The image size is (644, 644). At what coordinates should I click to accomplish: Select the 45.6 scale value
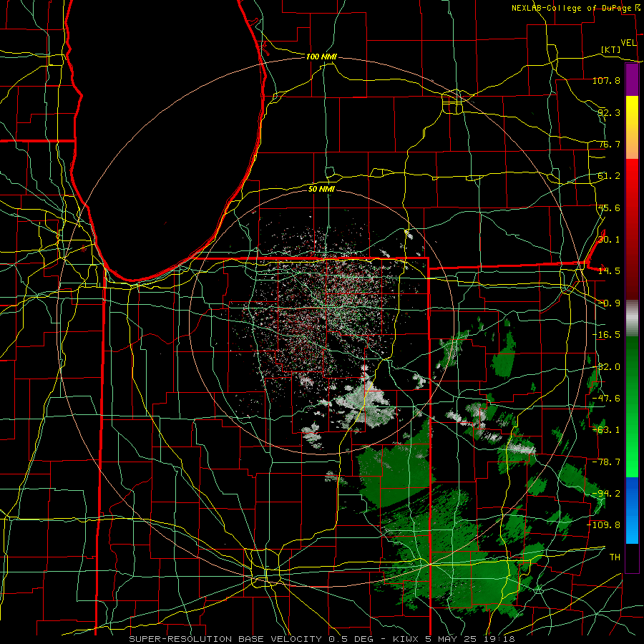[x=609, y=208]
